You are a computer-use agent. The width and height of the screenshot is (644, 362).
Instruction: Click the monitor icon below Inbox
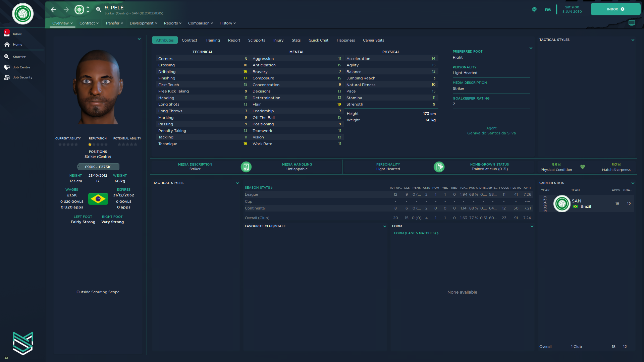point(632,23)
